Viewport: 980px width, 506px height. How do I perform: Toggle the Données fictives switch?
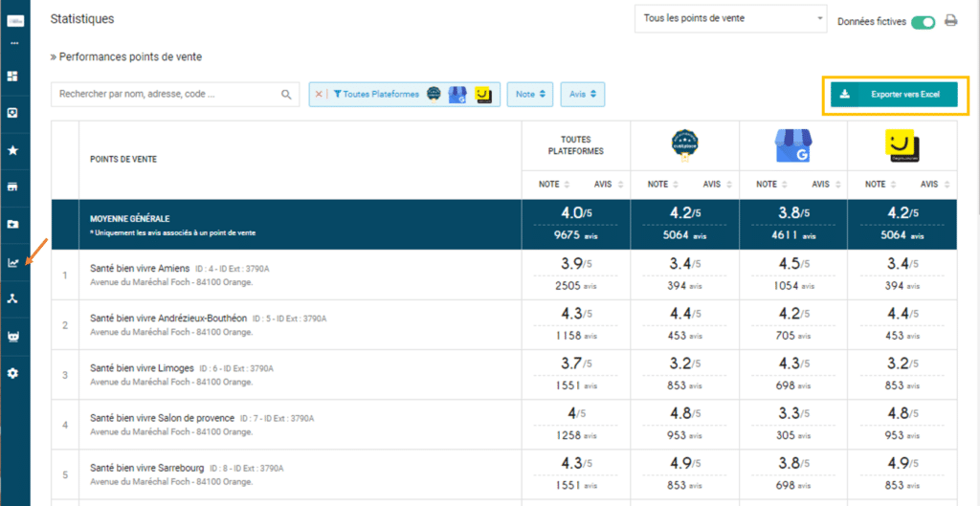[923, 22]
